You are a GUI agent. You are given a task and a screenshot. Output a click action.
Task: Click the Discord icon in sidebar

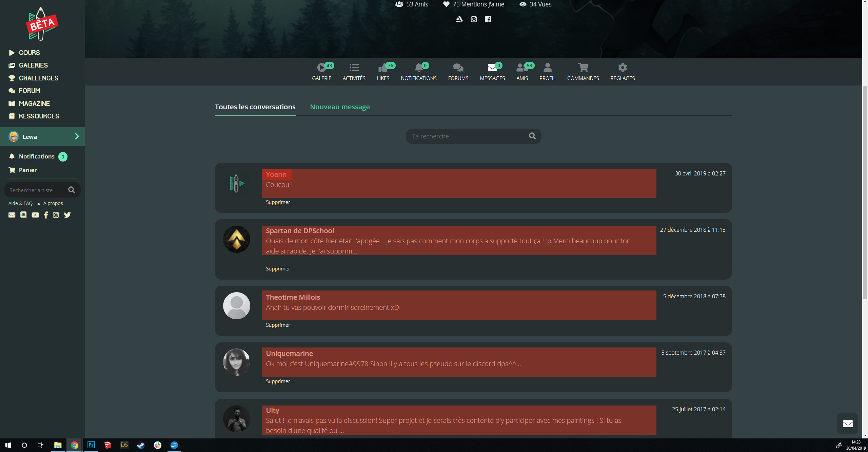[x=23, y=215]
